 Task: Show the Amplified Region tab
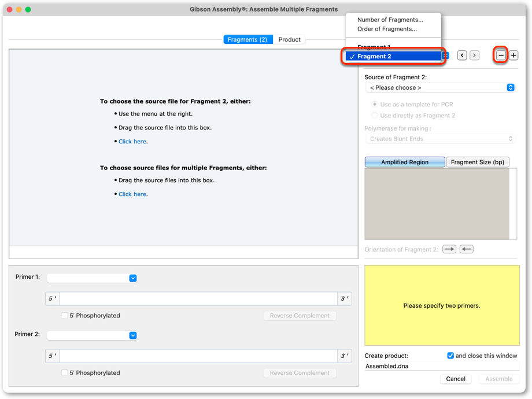[x=405, y=162]
